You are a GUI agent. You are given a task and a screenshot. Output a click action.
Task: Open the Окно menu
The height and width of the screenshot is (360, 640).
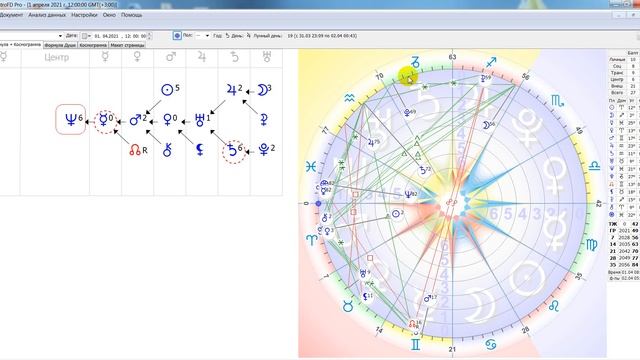click(109, 15)
